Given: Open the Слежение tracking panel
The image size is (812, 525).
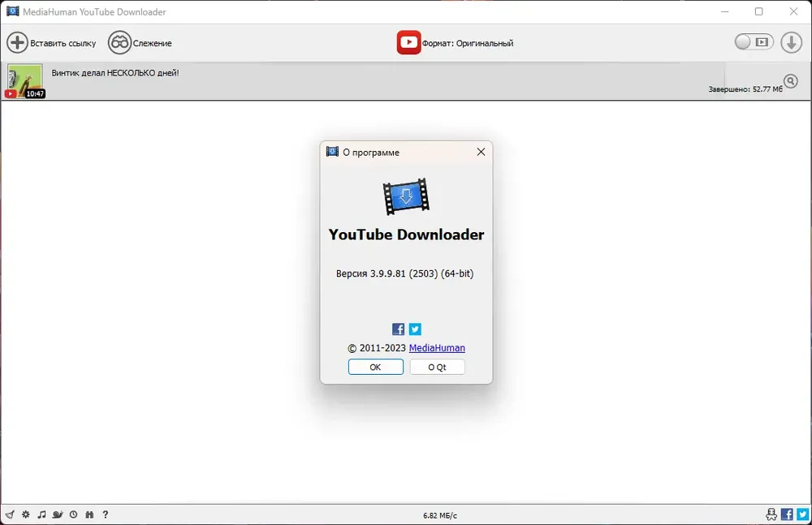Looking at the screenshot, I should [140, 42].
